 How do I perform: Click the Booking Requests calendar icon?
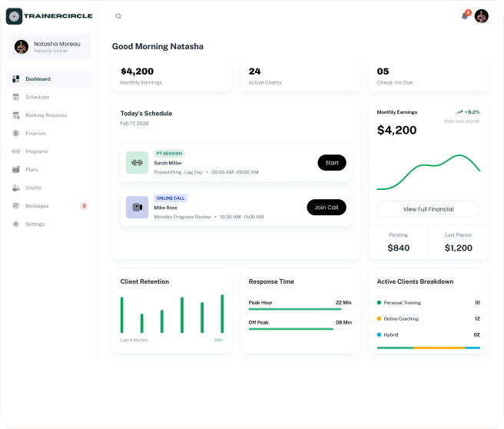(x=15, y=115)
